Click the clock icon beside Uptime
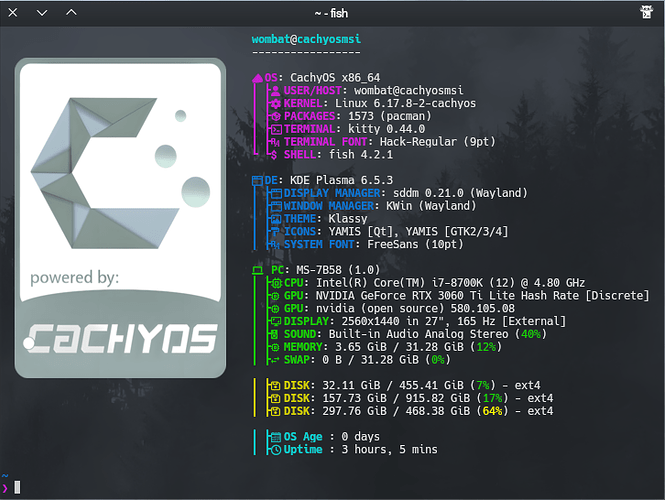The width and height of the screenshot is (665, 500). (x=276, y=450)
